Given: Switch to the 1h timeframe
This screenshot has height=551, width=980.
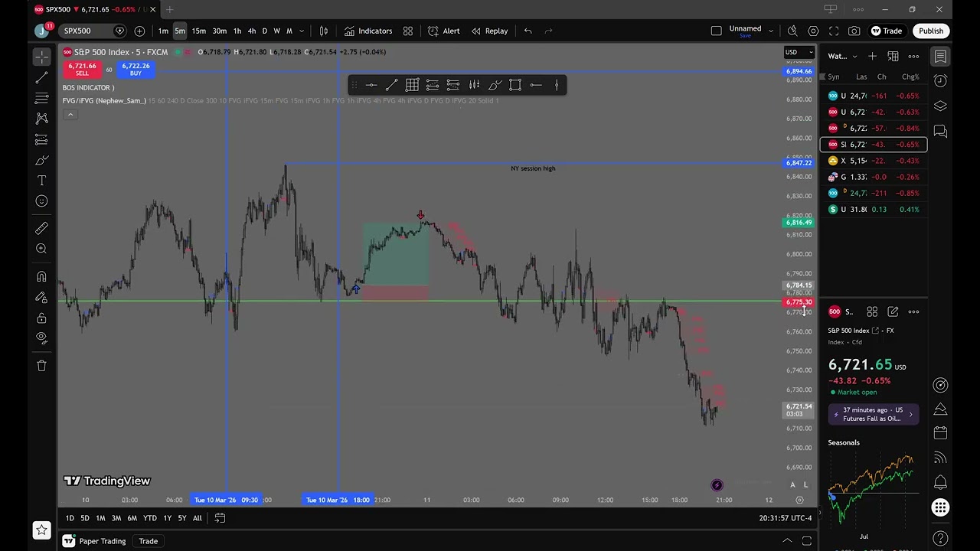Looking at the screenshot, I should 237,31.
